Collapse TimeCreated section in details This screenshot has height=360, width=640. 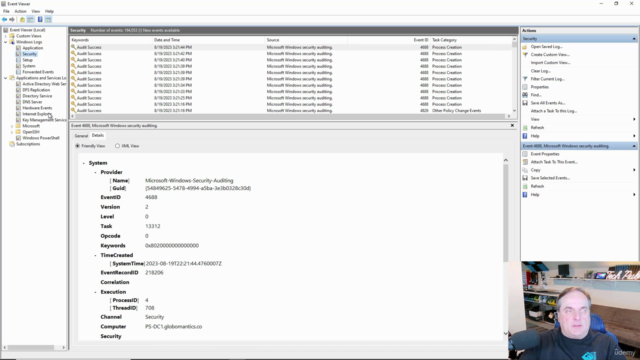(x=96, y=255)
